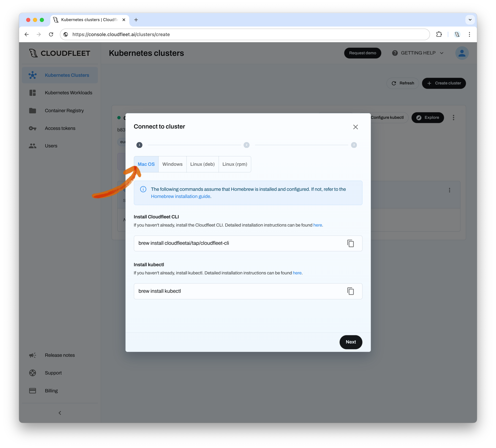Click the Request demo button
The height and width of the screenshot is (448, 496).
[x=362, y=53]
